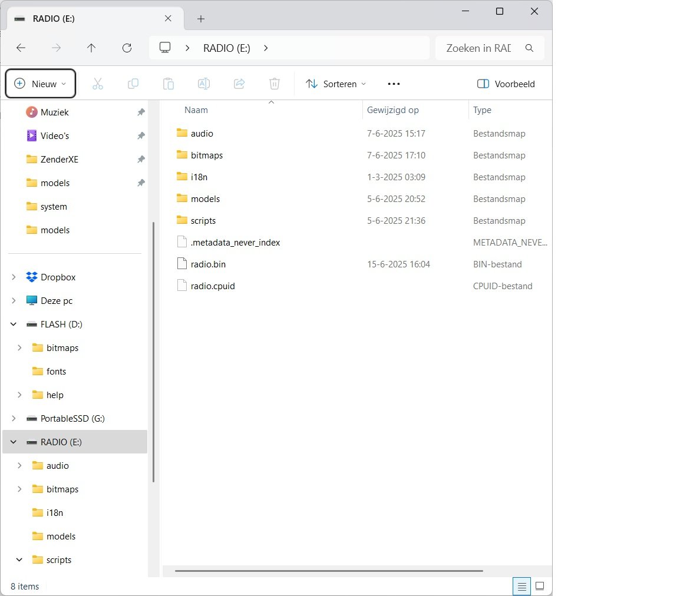Click the chevron after RADIO (E:) in address bar
This screenshot has height=596, width=700.
click(266, 48)
